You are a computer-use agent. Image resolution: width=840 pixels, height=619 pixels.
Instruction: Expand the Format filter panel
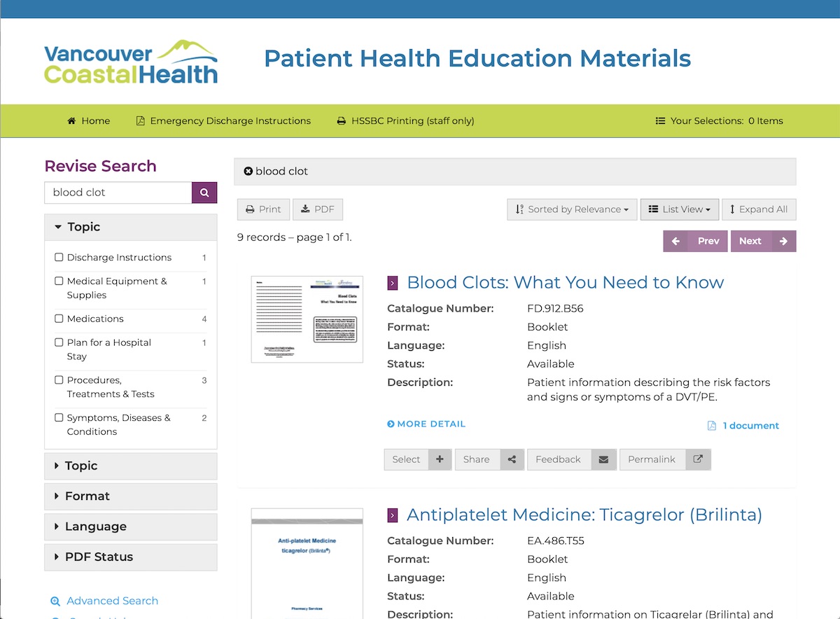130,496
